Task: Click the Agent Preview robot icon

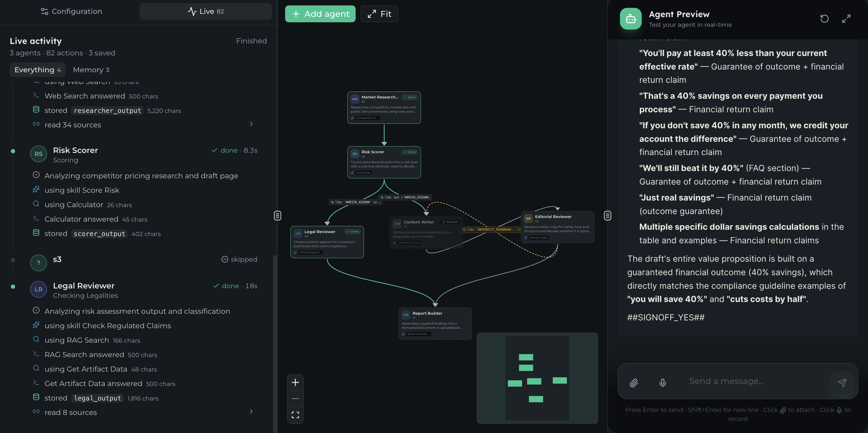Action: tap(631, 19)
